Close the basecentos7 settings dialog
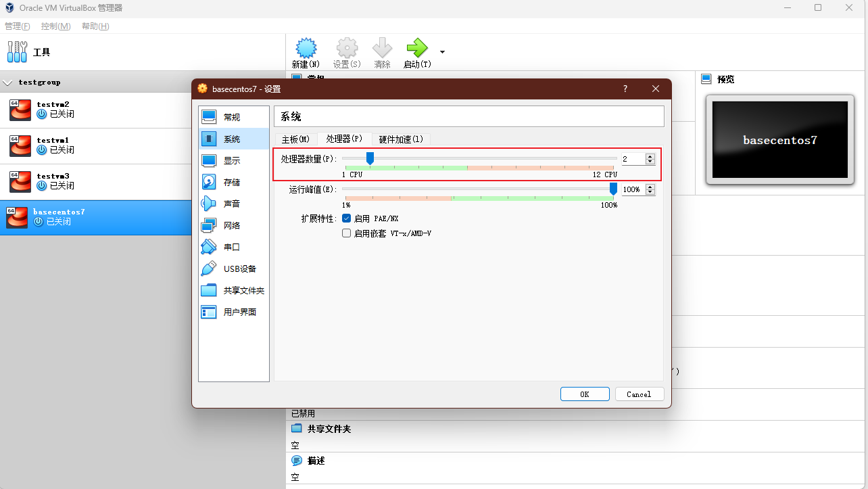Screen dimensions: 868x489 tap(656, 89)
